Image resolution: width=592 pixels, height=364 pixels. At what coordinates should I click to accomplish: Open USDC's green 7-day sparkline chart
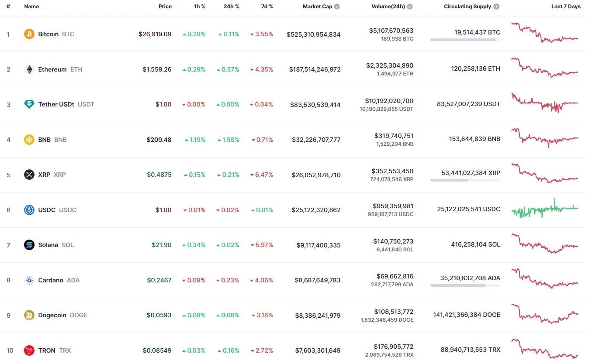545,209
